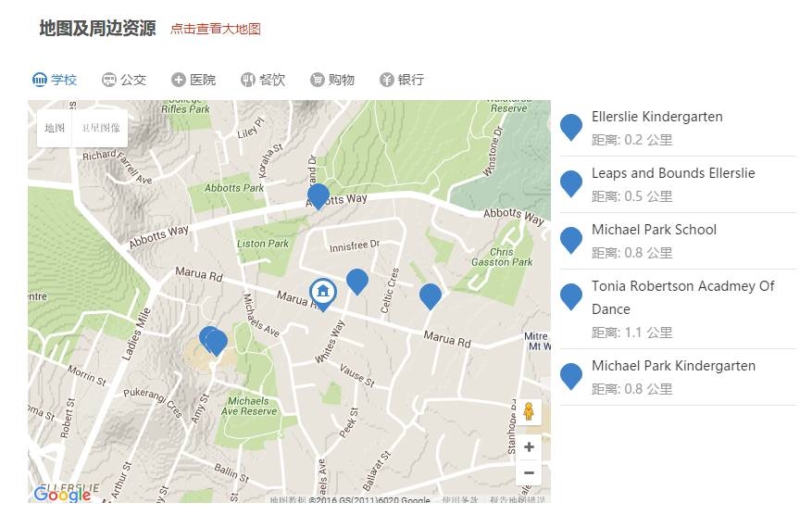
Task: Open the 点击查看大地图 link
Action: click(216, 29)
